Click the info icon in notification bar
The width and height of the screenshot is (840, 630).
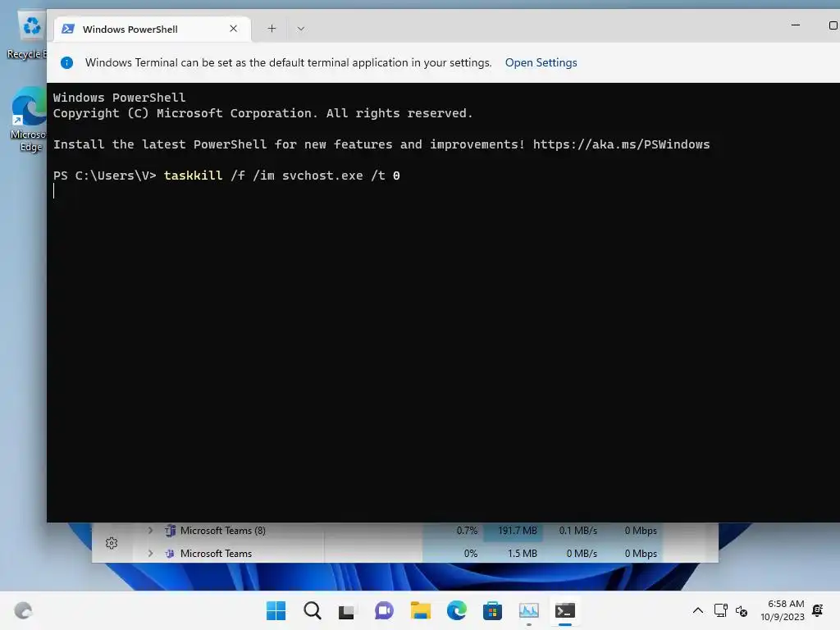point(67,62)
